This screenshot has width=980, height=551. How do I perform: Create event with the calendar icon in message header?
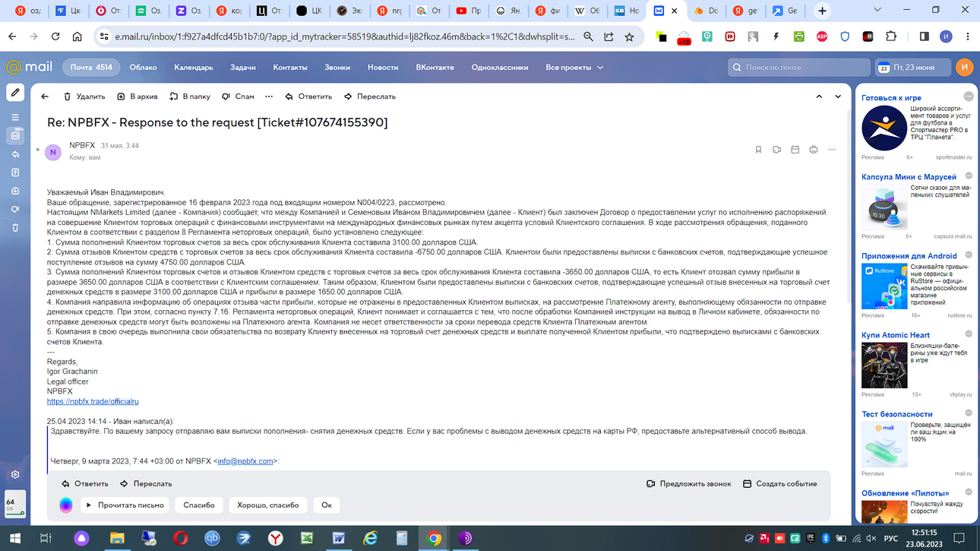coord(795,150)
